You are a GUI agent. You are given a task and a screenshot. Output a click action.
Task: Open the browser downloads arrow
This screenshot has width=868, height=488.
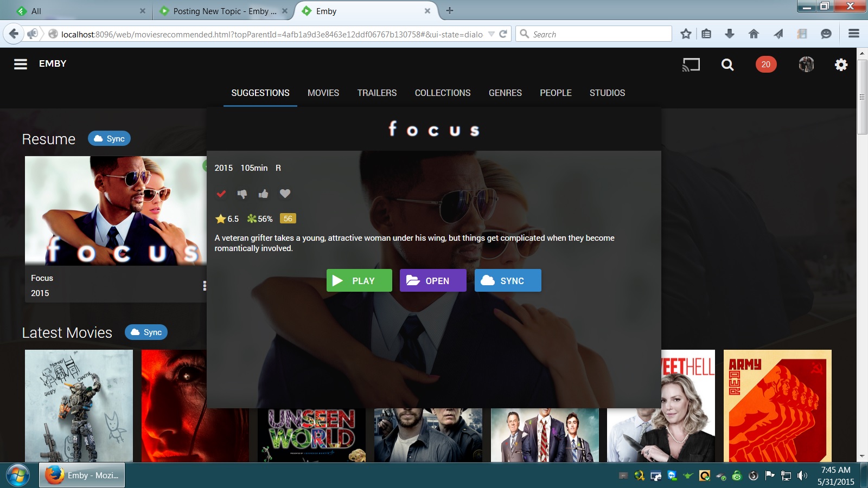(730, 34)
